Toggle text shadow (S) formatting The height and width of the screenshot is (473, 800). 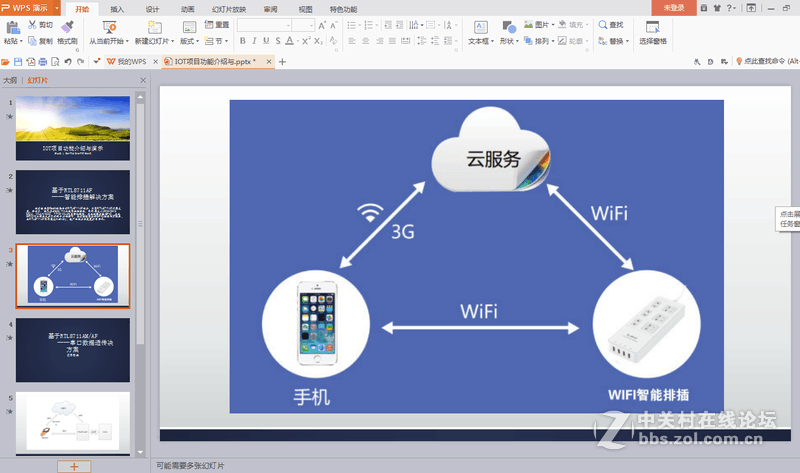point(278,41)
